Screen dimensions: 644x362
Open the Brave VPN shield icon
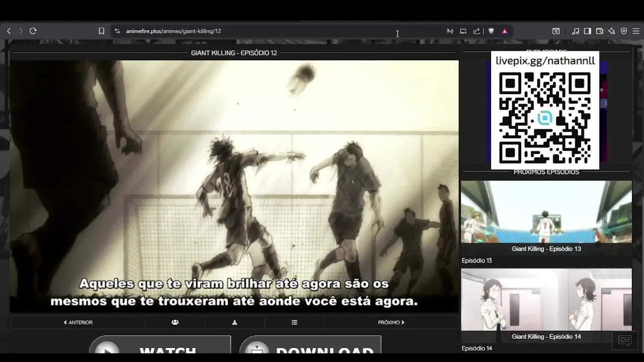624,31
